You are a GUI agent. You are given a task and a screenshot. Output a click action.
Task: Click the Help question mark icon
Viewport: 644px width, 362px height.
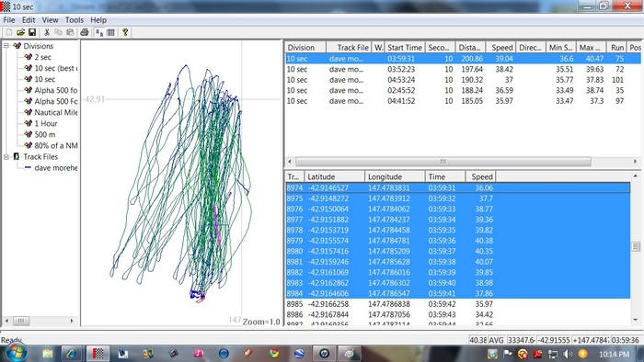(x=125, y=32)
